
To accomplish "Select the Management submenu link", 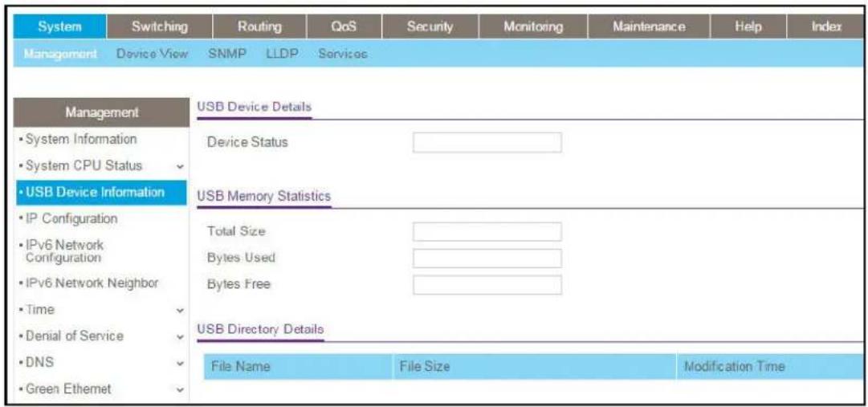I will tap(59, 54).
